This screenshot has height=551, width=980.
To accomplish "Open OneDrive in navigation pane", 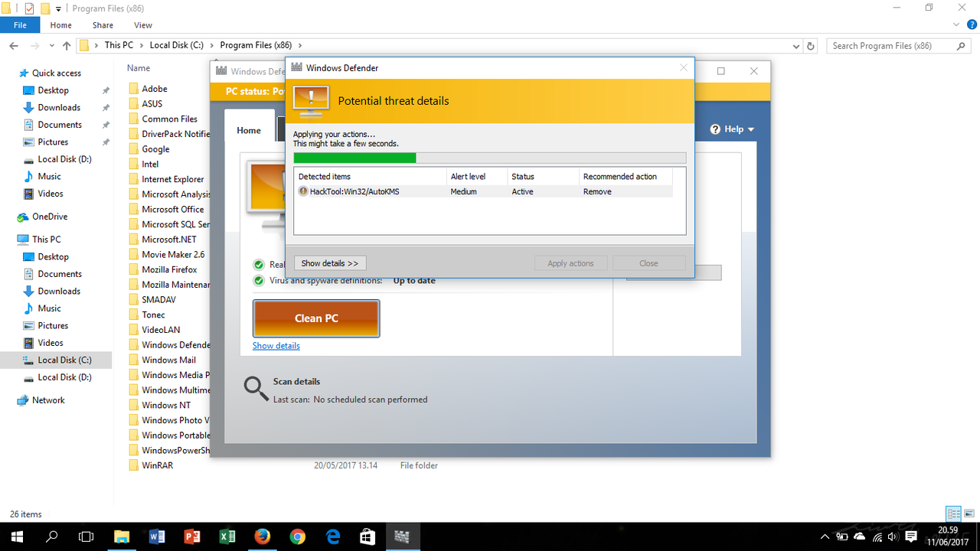I will click(x=50, y=217).
